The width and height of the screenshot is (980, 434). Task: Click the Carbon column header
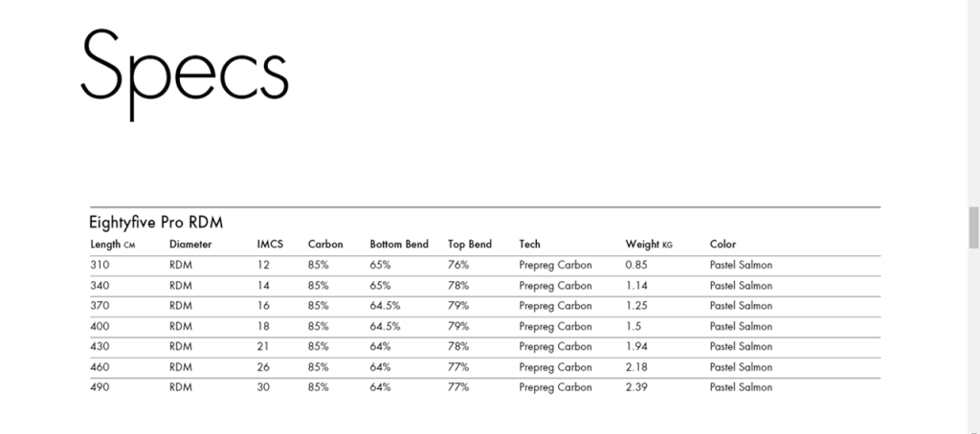coord(325,245)
